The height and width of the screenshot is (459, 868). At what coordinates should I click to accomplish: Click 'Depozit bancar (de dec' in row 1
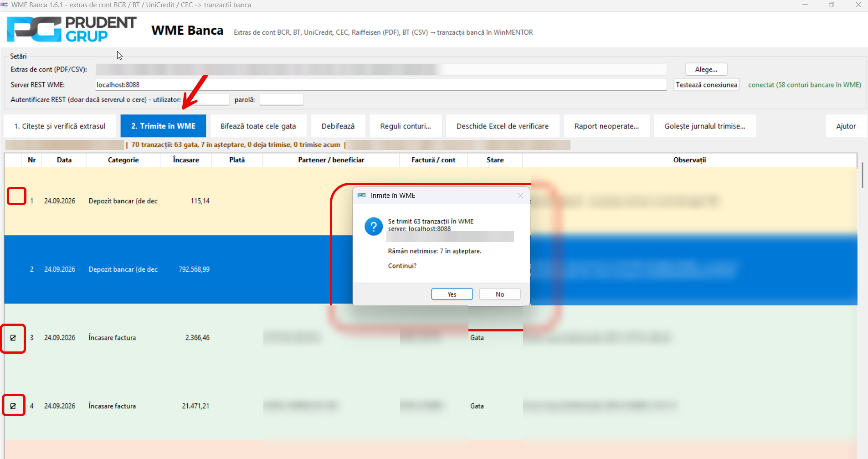pos(123,201)
